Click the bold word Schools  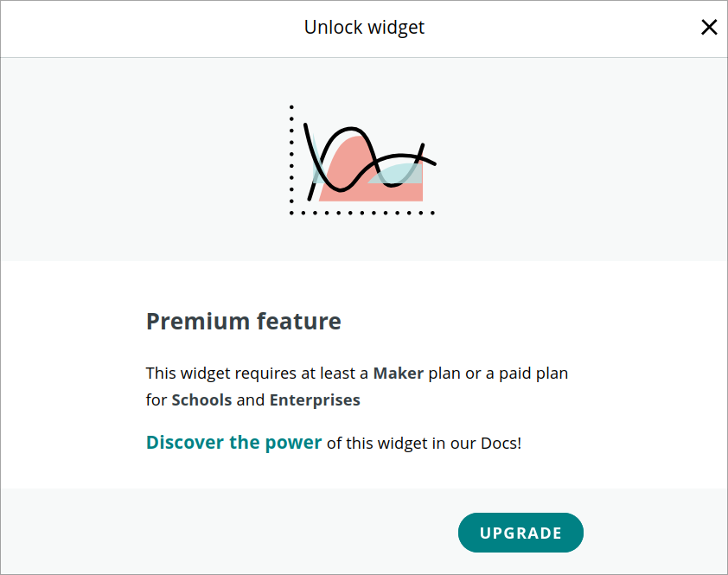coord(201,400)
